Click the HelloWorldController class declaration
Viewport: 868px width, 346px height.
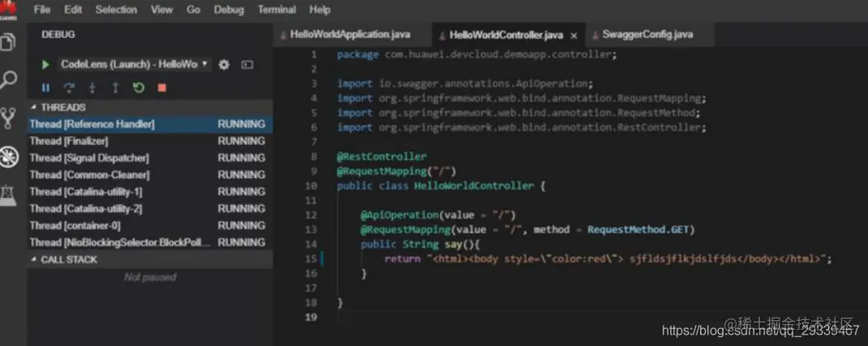441,186
